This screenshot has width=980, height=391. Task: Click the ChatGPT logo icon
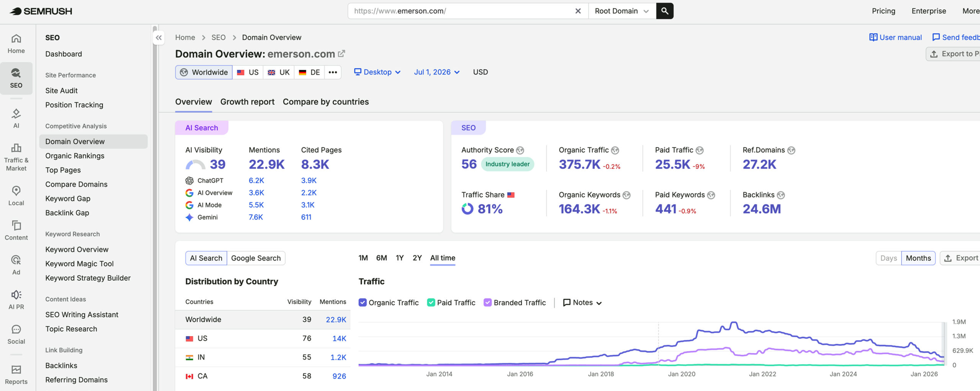(x=189, y=181)
